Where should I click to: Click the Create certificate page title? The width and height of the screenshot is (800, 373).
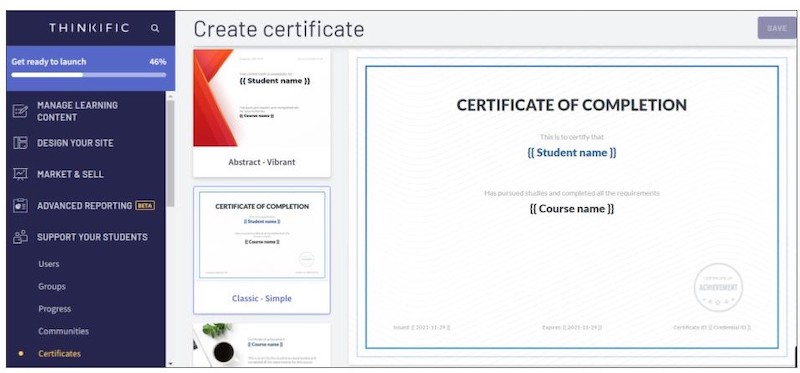(279, 29)
